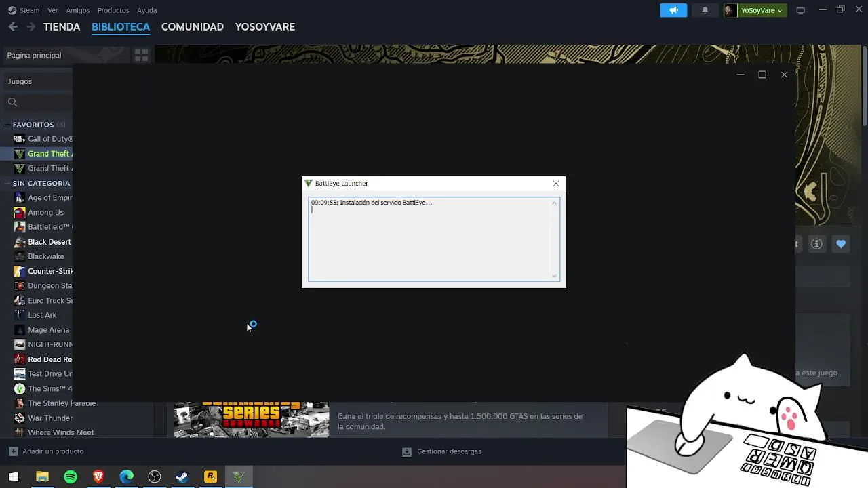Screen dimensions: 868x488
Task: Go forward with the right arrow
Action: click(31, 27)
